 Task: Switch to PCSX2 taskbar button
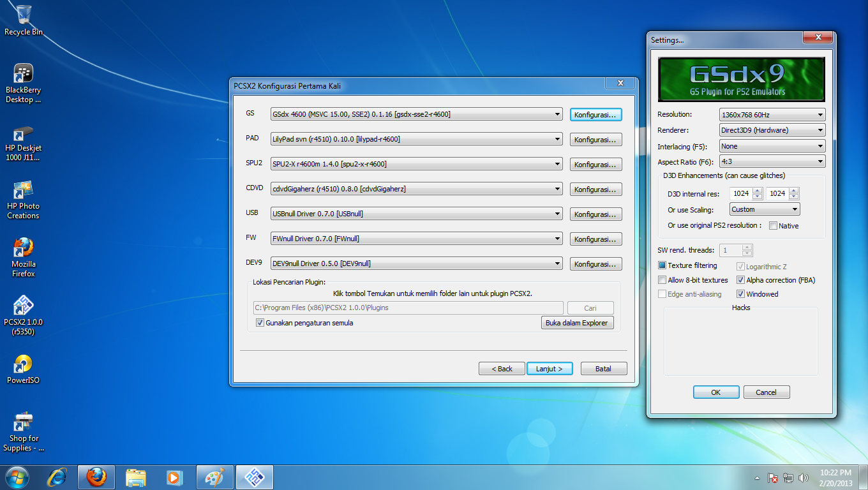tap(255, 477)
